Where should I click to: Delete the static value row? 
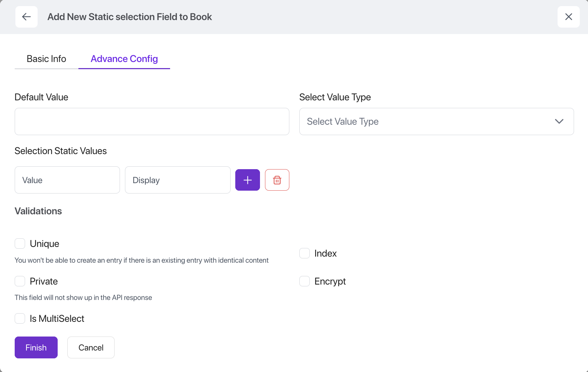tap(277, 180)
